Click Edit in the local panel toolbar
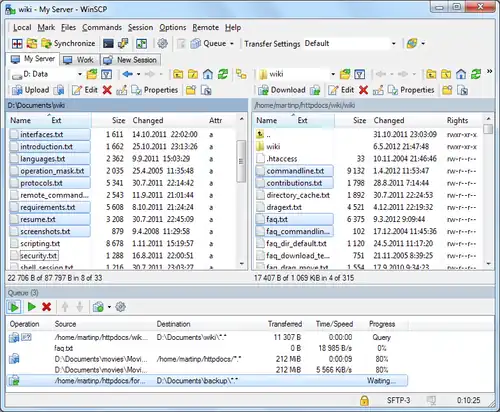The width and height of the screenshot is (500, 412). coord(85,90)
